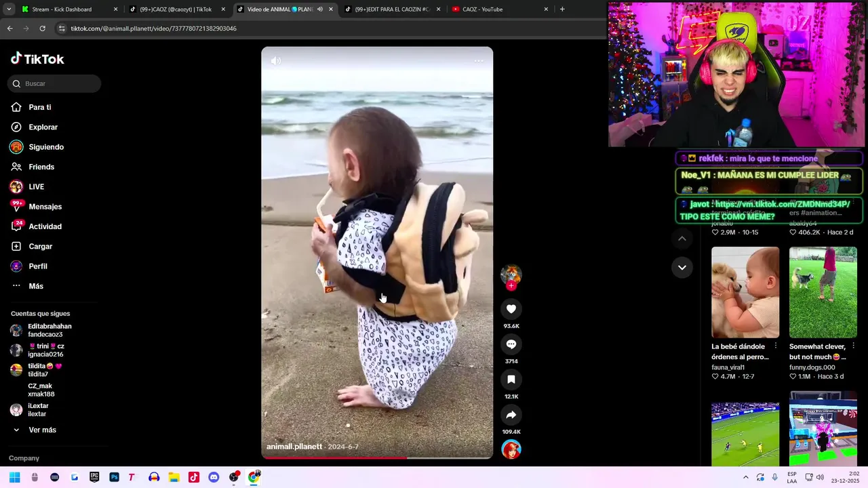Open the soccer match video thumbnail
This screenshot has height=488, width=868.
[745, 434]
